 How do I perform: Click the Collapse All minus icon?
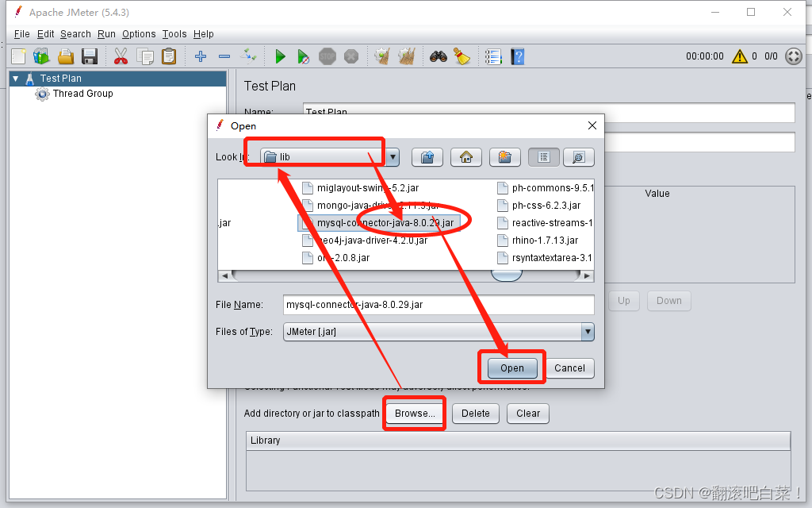pos(224,56)
